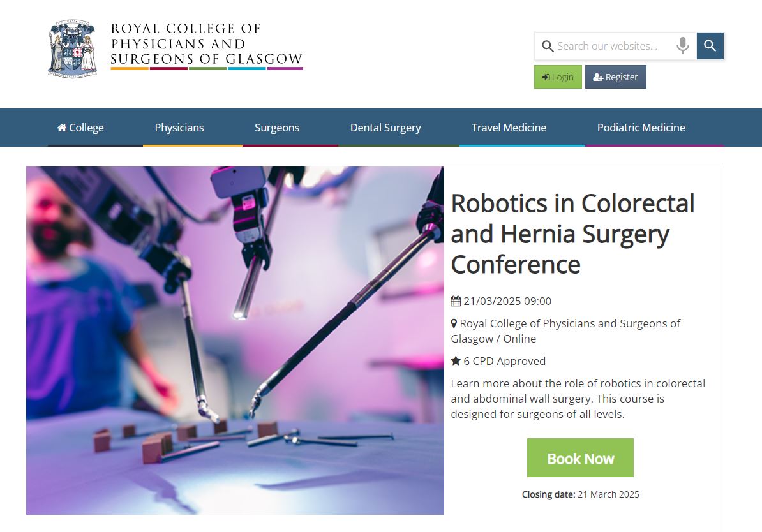
Task: Open the Dental Surgery section
Action: pos(385,128)
